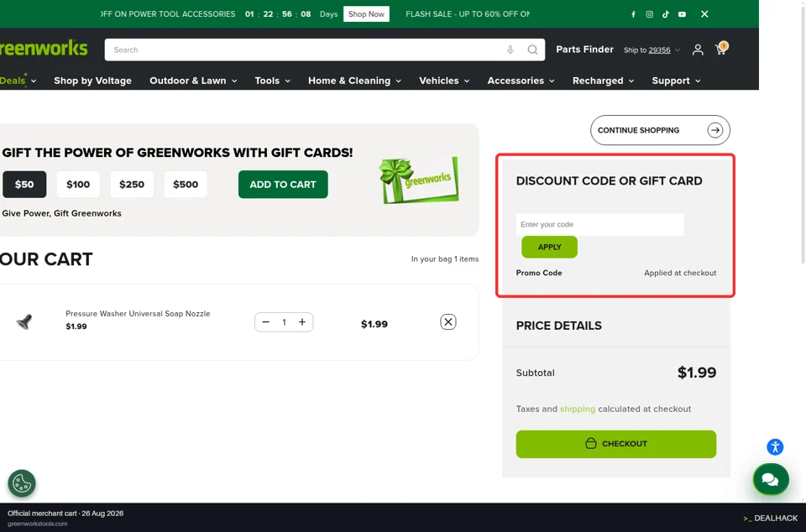Change Ship to 29356 location
The width and height of the screenshot is (806, 532).
652,50
